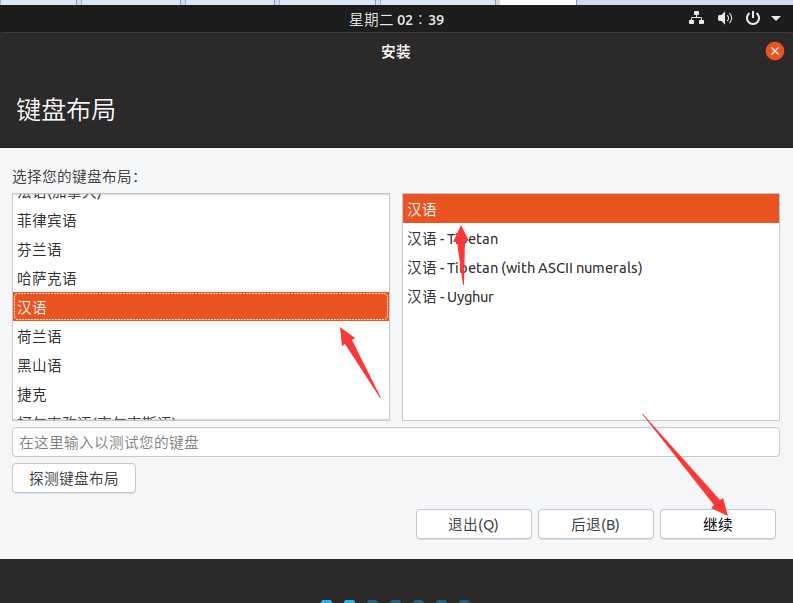Open the network status icon
Viewport: 793px width, 603px height.
pos(696,19)
